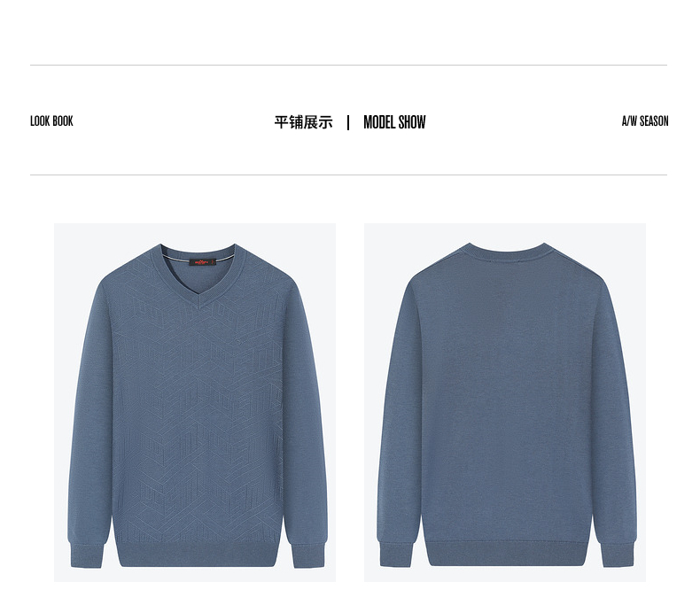Click the red brand label inside collar
This screenshot has width=700, height=590.
pos(202,262)
